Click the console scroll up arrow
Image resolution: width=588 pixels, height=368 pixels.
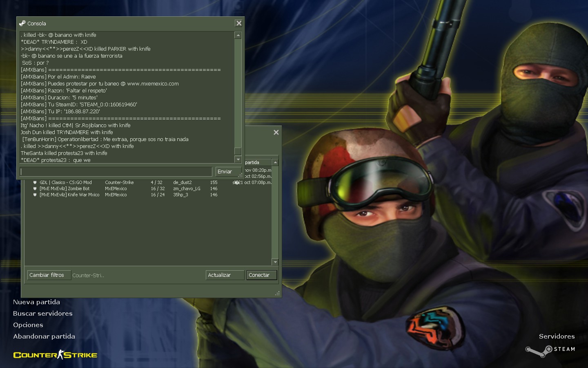click(238, 35)
